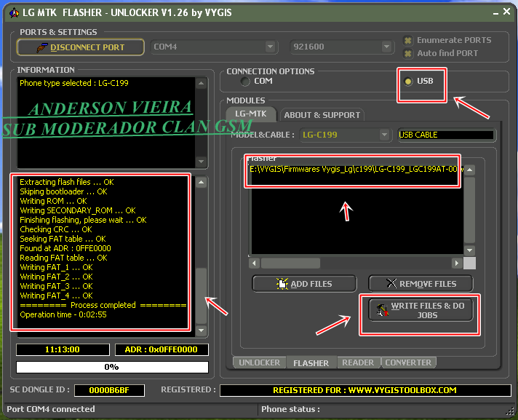Switch to the LG-MTK tab

(x=251, y=114)
